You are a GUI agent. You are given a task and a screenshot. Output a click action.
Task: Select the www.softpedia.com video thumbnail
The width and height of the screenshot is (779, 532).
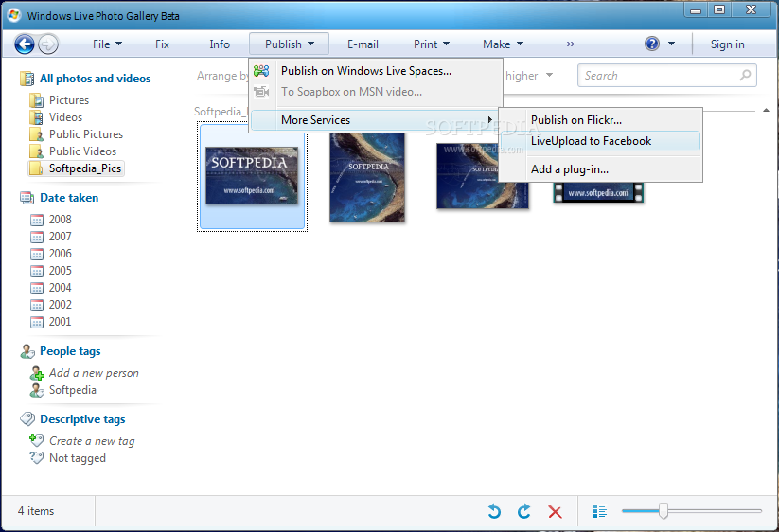[598, 193]
